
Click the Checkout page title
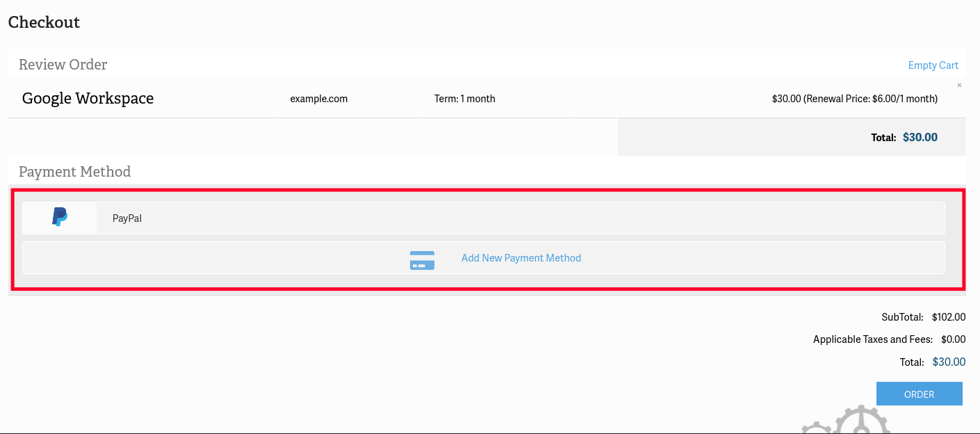click(44, 22)
